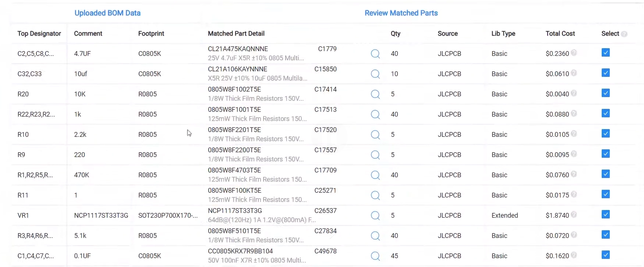Uncheck the 1k resistor row
This screenshot has width=644, height=267.
pos(606,113)
